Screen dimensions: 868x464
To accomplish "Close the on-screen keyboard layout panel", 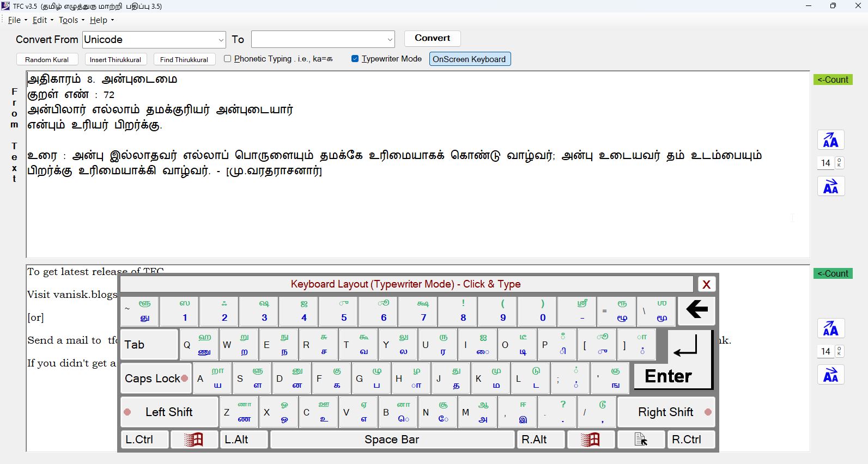I will (706, 284).
